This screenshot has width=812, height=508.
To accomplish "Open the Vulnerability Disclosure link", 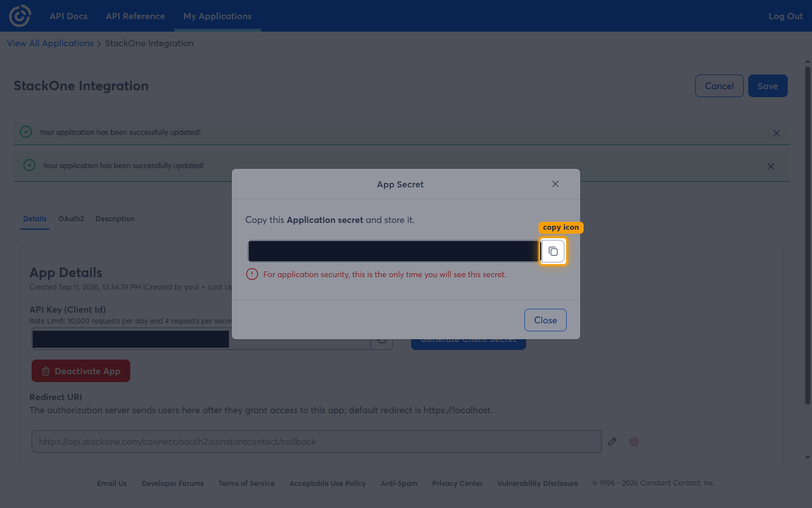I will tap(537, 483).
